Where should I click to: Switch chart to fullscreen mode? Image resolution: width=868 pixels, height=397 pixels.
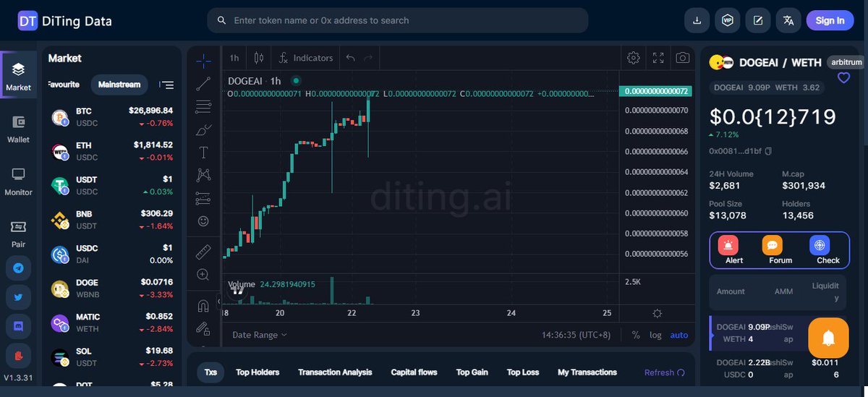pos(658,58)
